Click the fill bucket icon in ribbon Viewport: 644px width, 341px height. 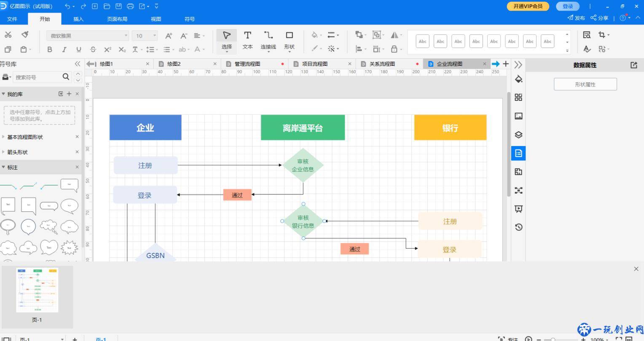tap(314, 35)
